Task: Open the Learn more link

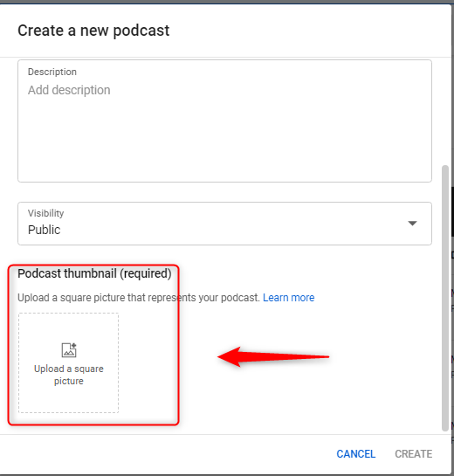Action: pos(288,298)
